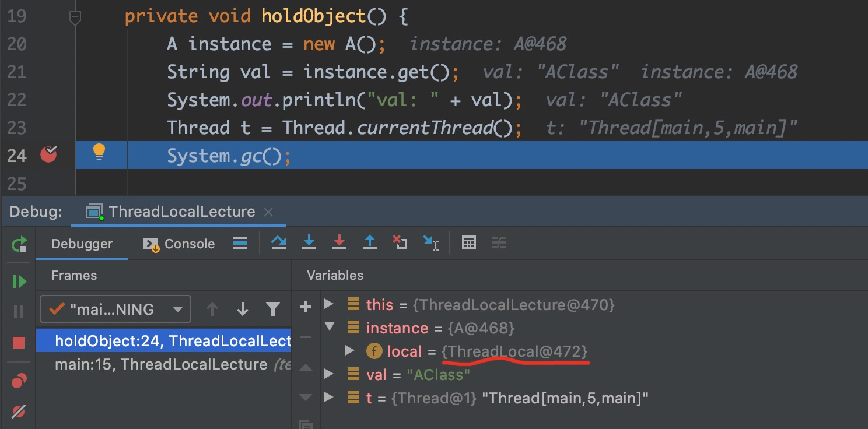Select the val = "AClass" variable
The height and width of the screenshot is (429, 868).
point(418,374)
